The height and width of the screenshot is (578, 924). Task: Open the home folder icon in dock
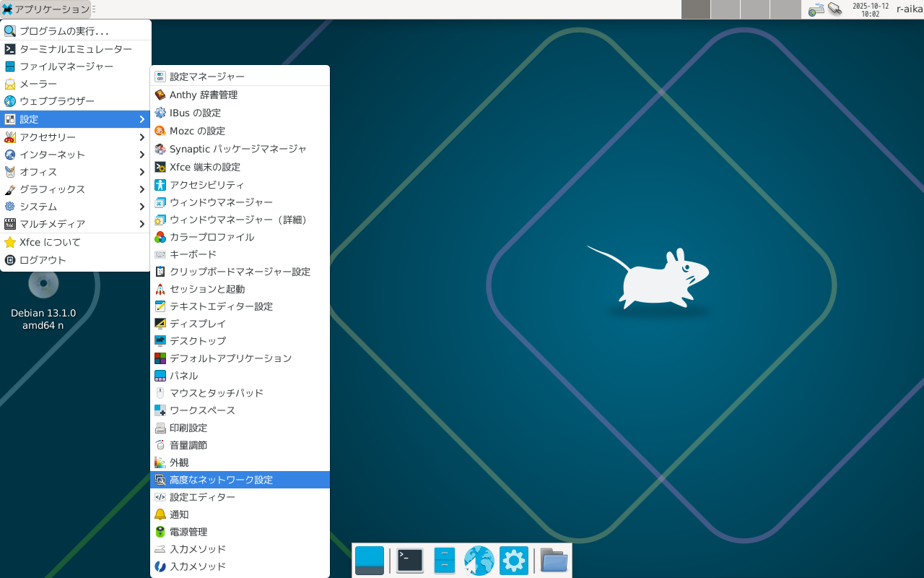(554, 561)
